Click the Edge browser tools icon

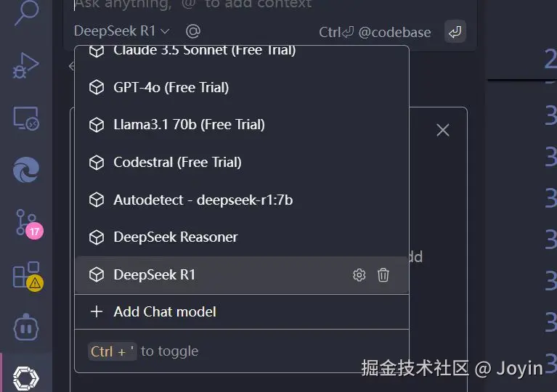[26, 170]
